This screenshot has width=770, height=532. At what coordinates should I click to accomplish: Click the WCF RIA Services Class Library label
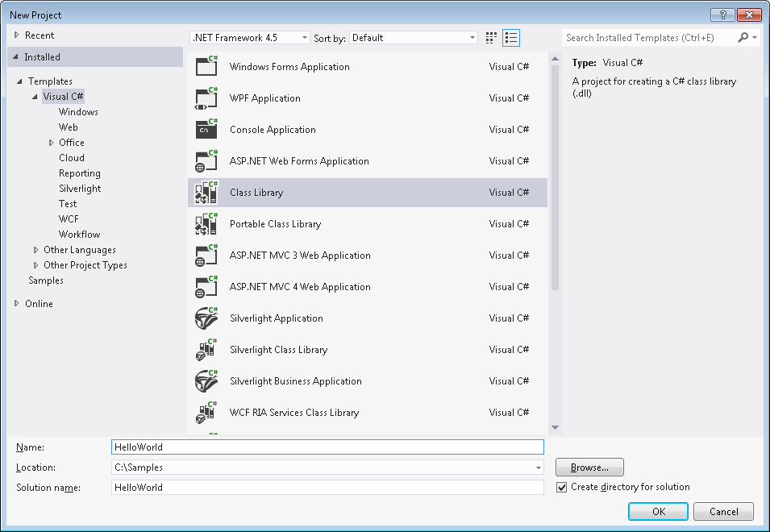[x=294, y=412]
